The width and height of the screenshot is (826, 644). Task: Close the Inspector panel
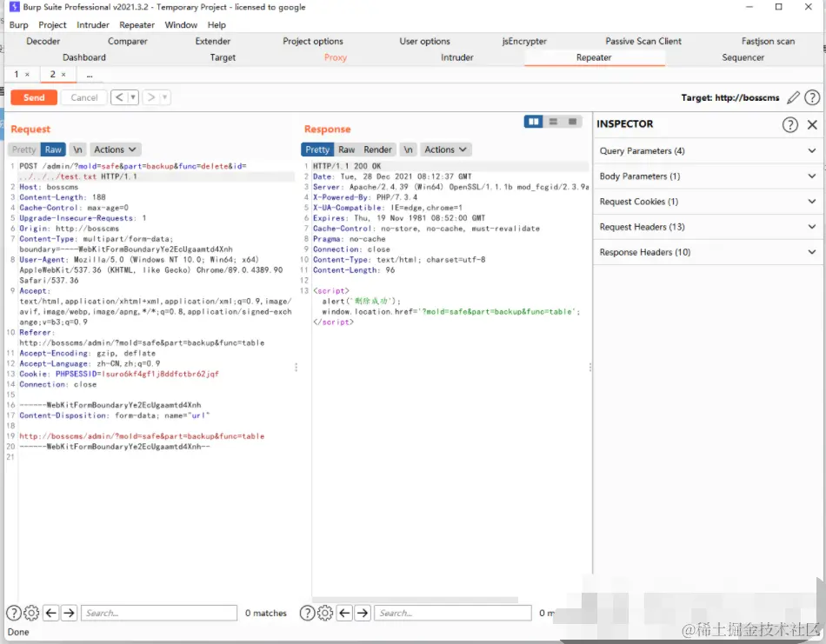812,124
